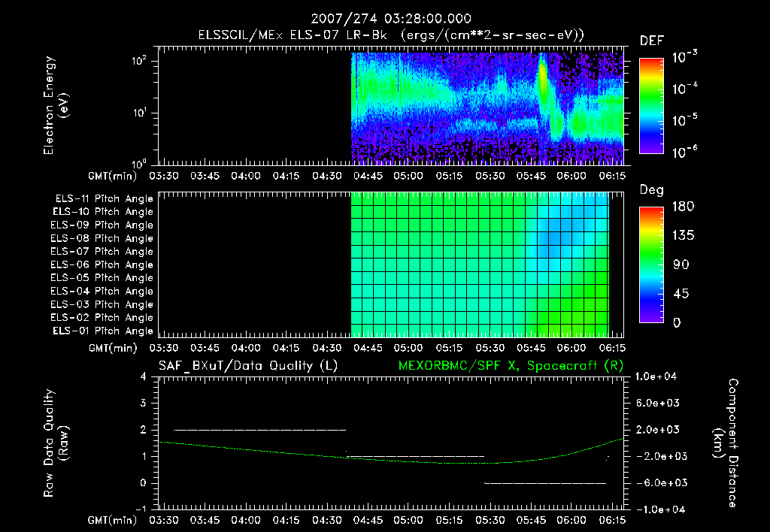Select ELS-09 Pitch Angle row label
Image resolution: width=770 pixels, height=532 pixels.
tap(102, 225)
